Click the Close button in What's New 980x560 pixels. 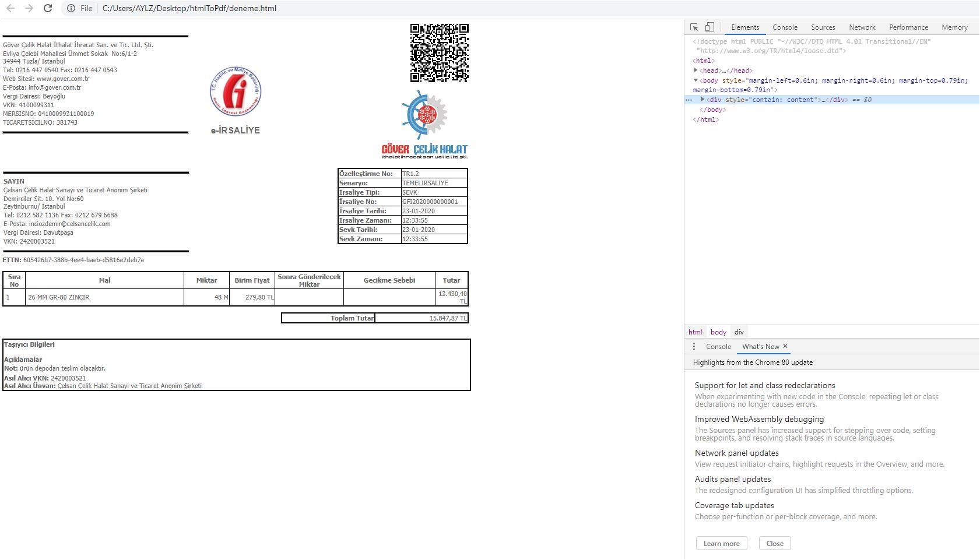(x=775, y=544)
